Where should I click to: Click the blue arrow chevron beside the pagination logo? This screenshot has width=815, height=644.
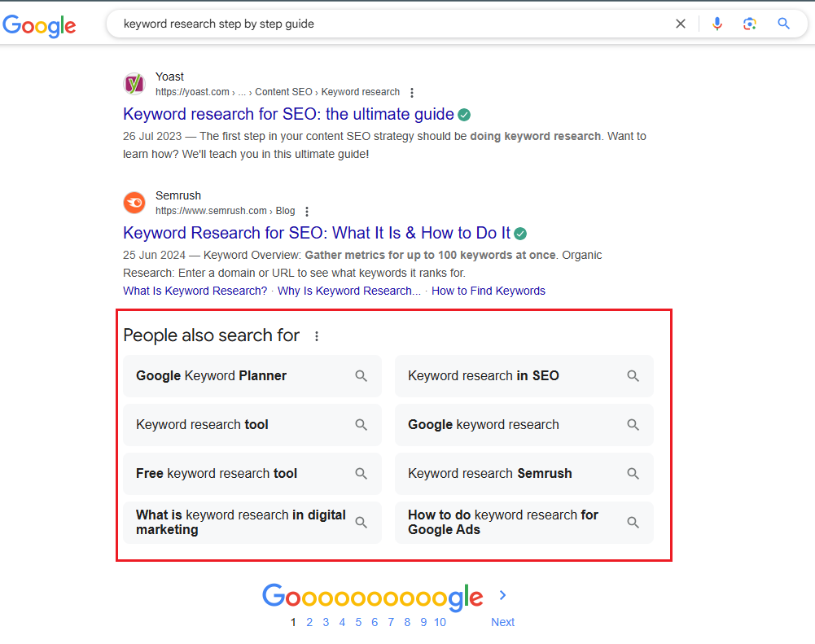pyautogui.click(x=502, y=596)
